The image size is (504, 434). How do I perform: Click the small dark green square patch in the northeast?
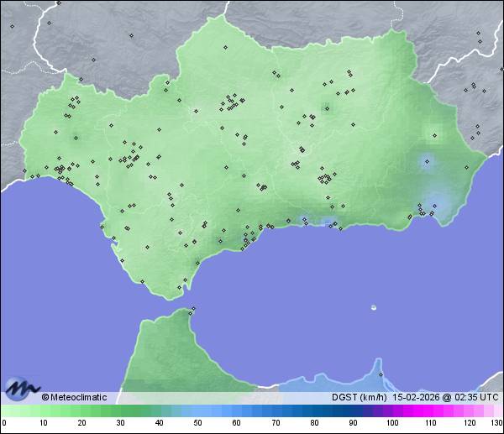(327, 107)
